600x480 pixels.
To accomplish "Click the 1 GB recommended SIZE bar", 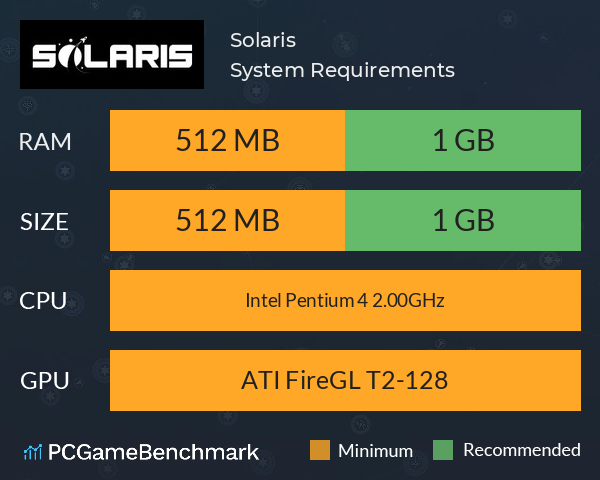I will click(x=463, y=220).
